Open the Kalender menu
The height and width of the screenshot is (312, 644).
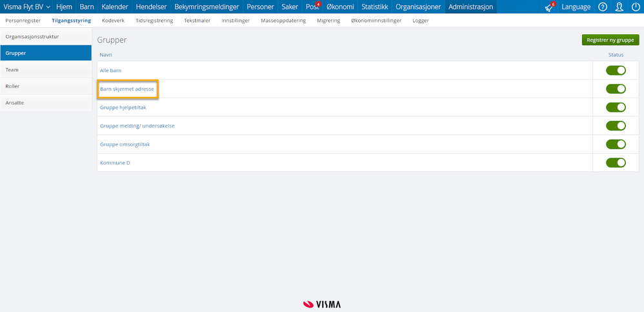(x=115, y=7)
